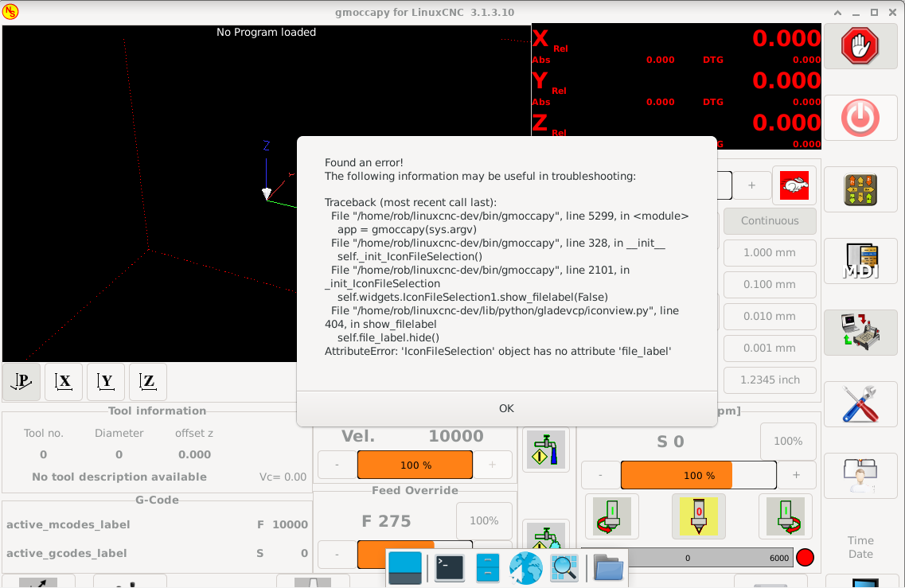Click the red spindle-at-speed indicator LED

pyautogui.click(x=806, y=558)
